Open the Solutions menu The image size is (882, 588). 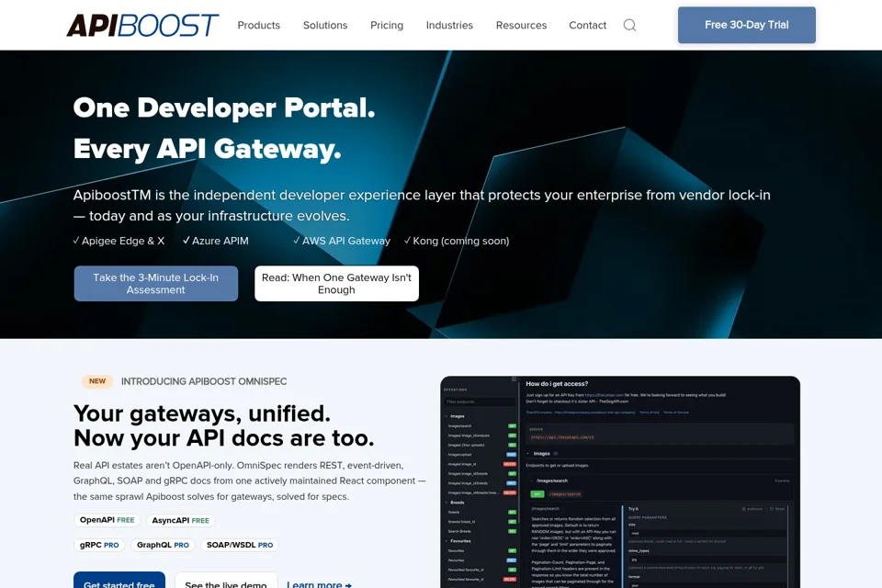click(x=325, y=26)
